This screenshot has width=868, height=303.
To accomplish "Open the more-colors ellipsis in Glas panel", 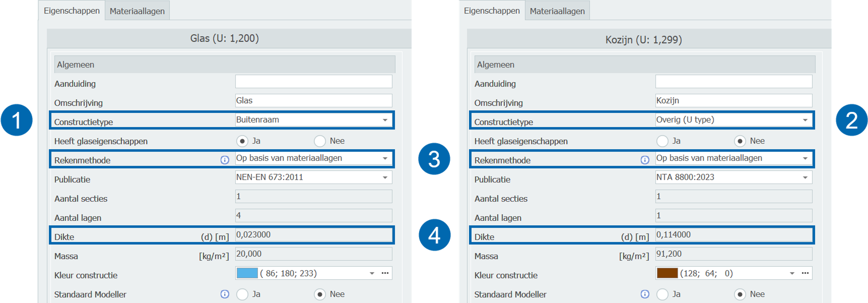I will point(385,273).
